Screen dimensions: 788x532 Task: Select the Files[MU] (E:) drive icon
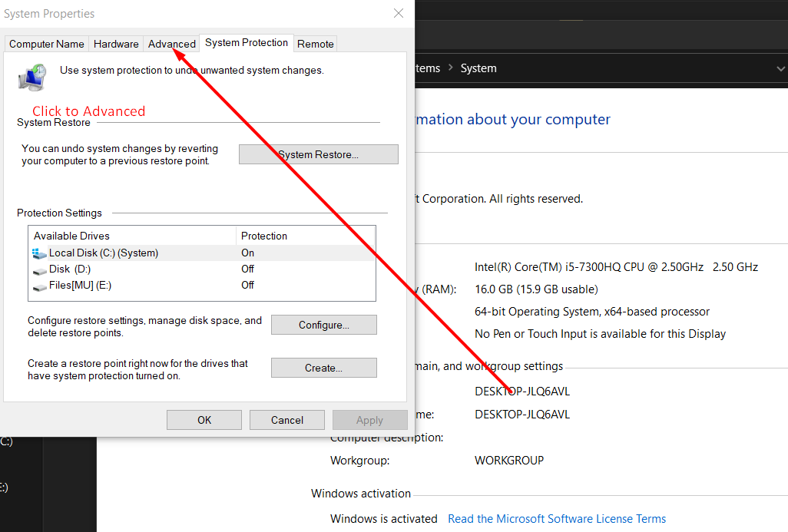(x=40, y=286)
